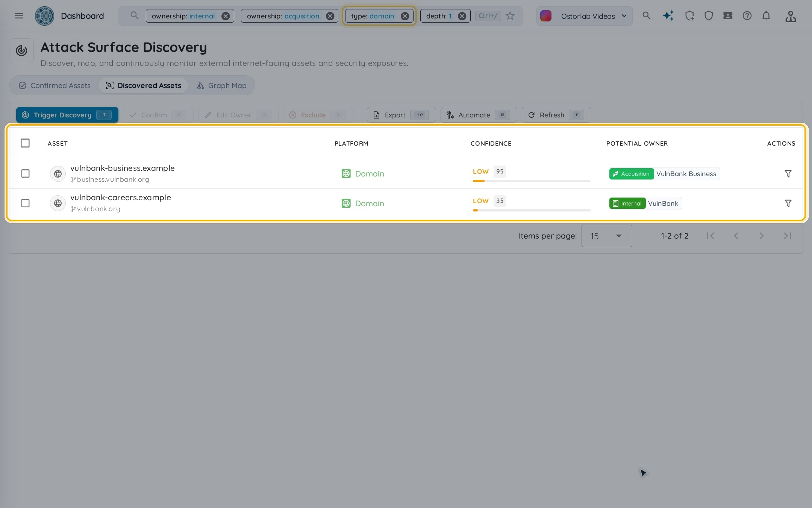Click the add-scan shield with plus icon

(689, 16)
